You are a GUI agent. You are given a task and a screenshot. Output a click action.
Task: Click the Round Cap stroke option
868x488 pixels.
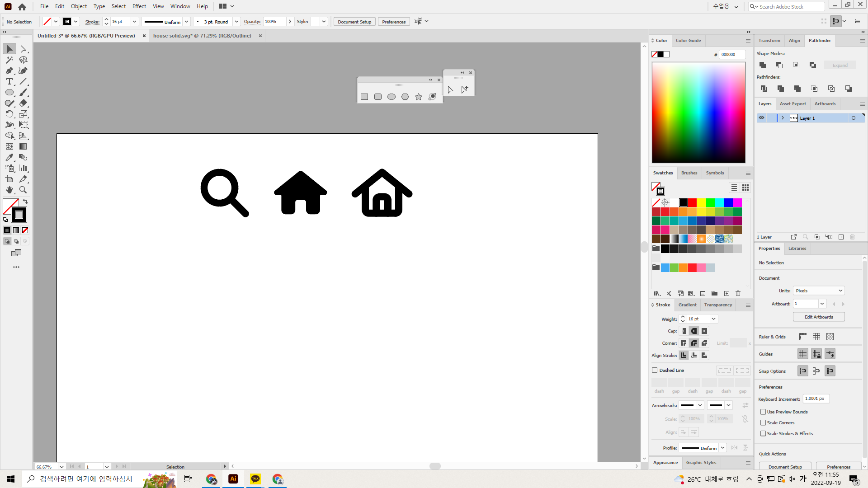point(694,331)
